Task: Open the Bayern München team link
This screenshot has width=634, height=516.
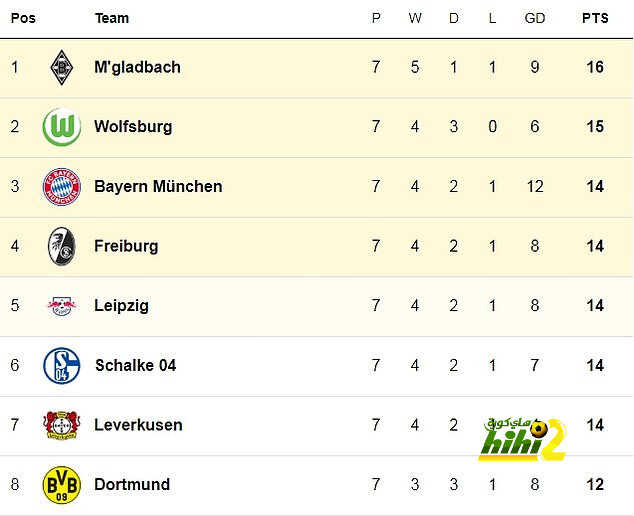Action: click(158, 186)
